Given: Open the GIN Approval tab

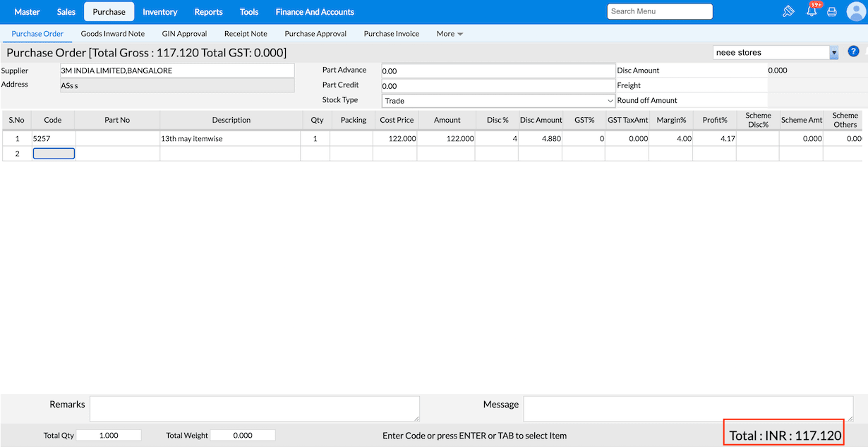Looking at the screenshot, I should [184, 34].
